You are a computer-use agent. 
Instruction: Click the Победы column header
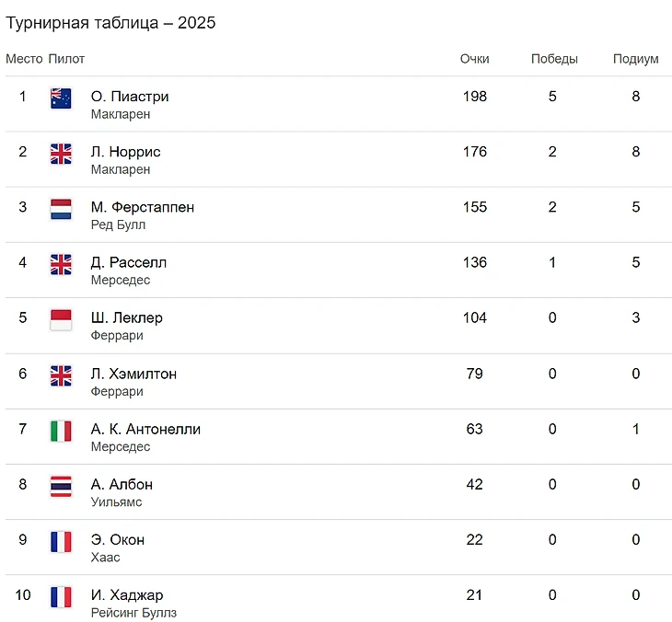pos(554,59)
